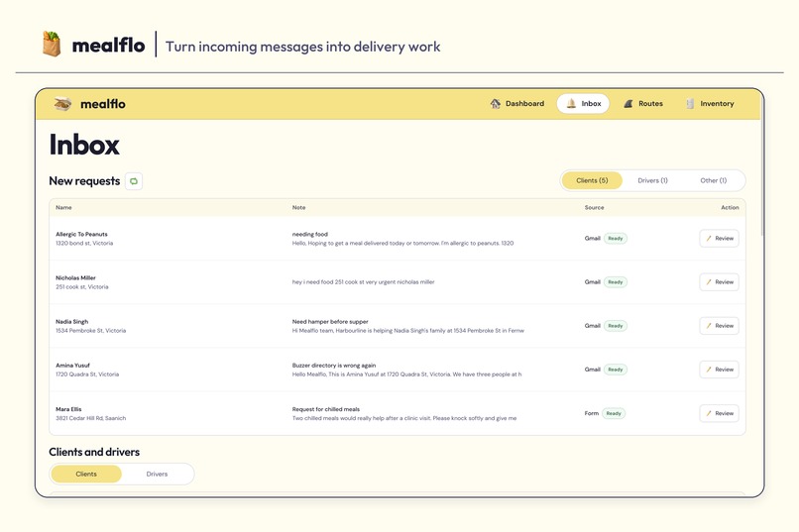
Task: Click the 'Gmail' source in Nadia Singh row
Action: tap(593, 326)
